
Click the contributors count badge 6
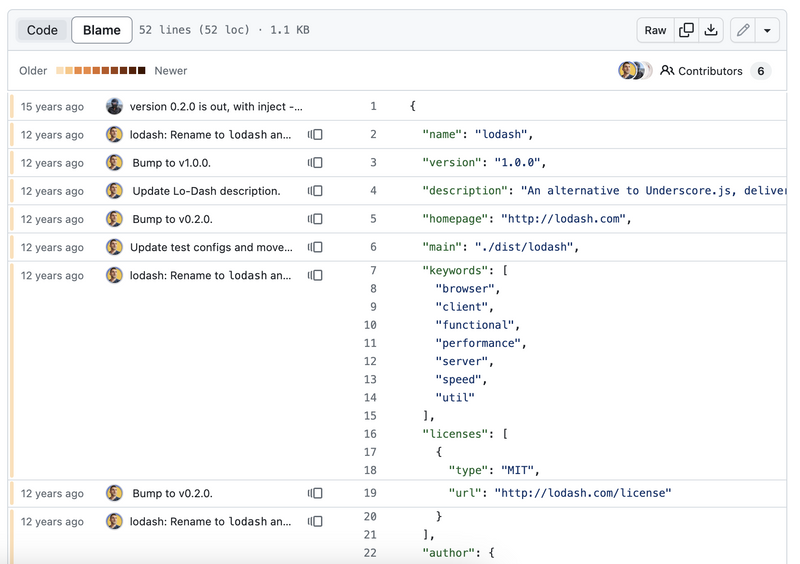coord(761,71)
